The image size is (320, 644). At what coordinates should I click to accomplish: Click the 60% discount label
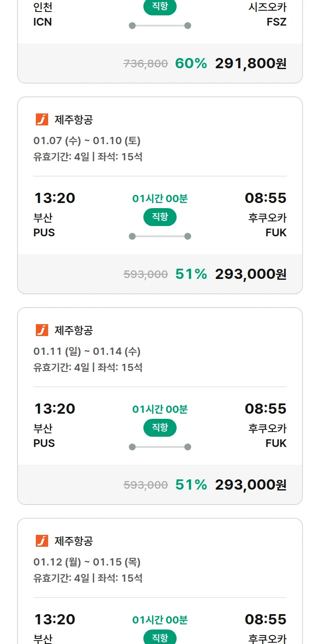(x=191, y=64)
